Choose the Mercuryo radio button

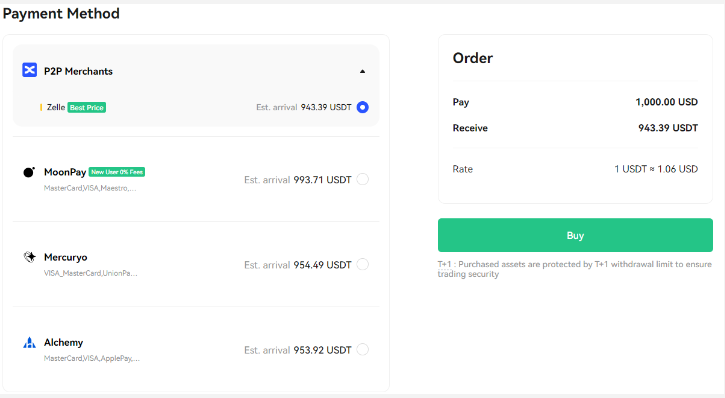pos(362,264)
